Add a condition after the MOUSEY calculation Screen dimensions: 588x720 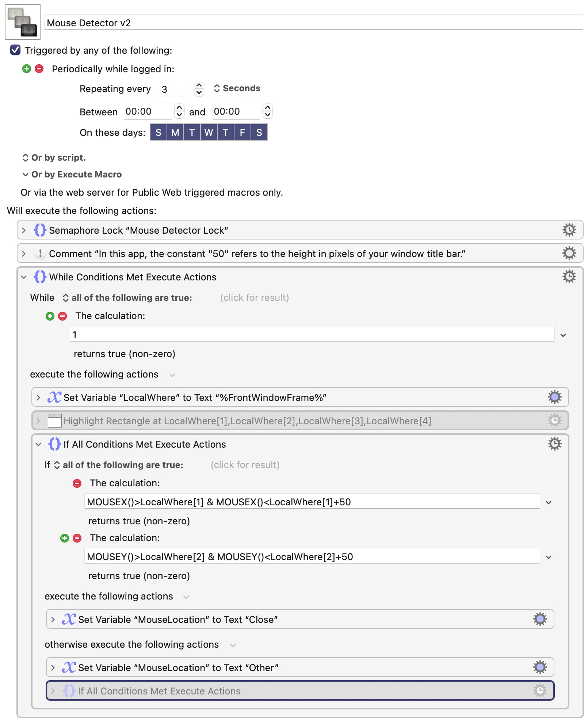pyautogui.click(x=65, y=538)
